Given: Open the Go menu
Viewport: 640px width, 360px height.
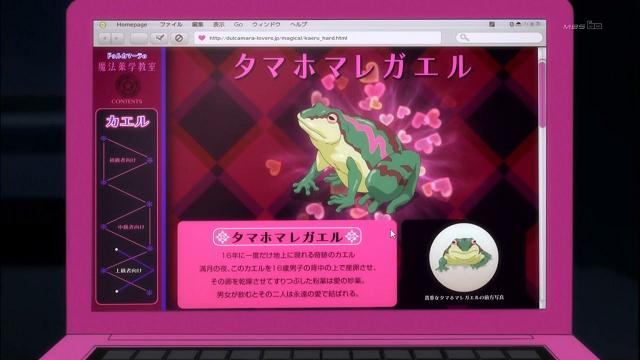Looking at the screenshot, I should pos(238,24).
